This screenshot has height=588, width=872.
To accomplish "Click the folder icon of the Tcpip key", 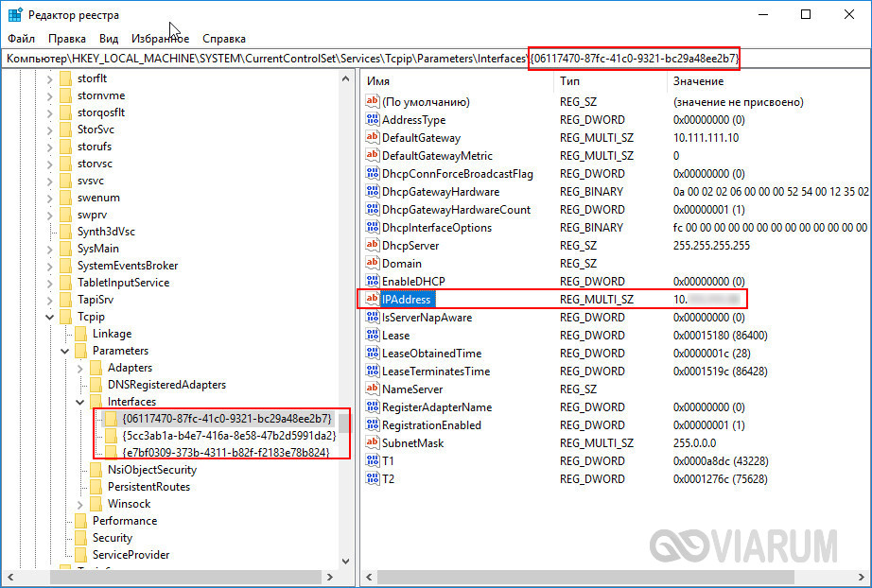I will click(65, 317).
